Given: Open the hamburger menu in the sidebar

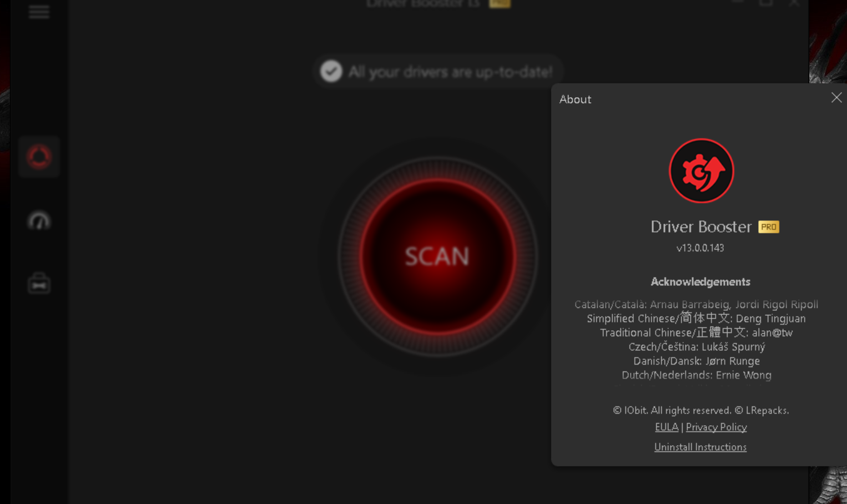Looking at the screenshot, I should [39, 12].
